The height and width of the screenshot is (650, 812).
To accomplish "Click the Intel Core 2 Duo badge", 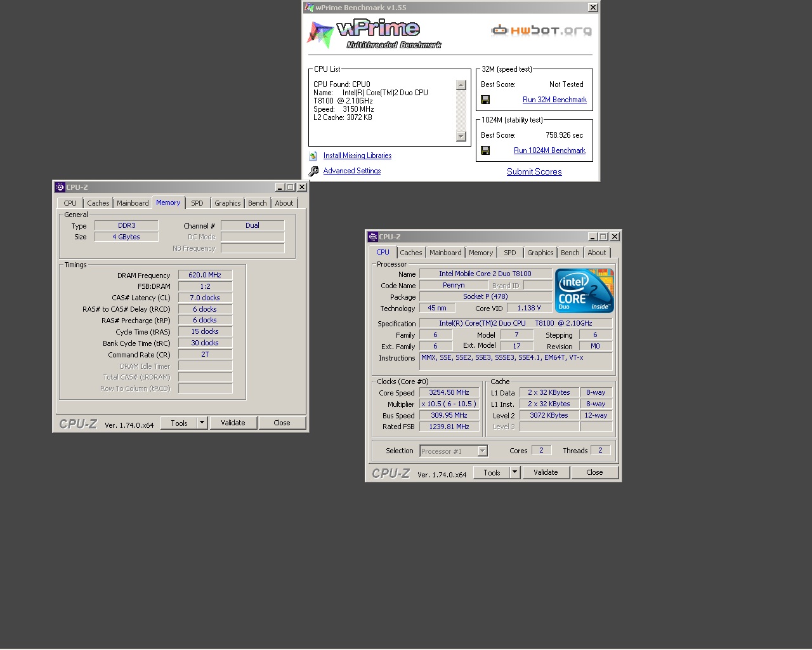I will (x=584, y=291).
